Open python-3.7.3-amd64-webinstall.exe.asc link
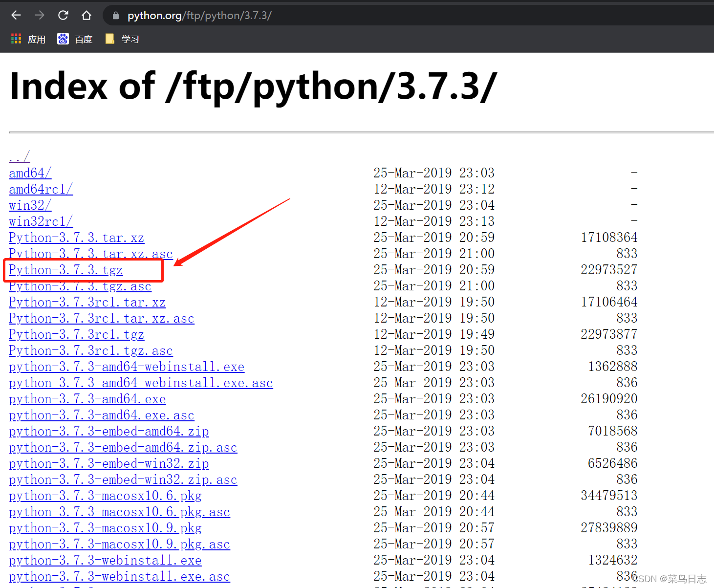714x588 pixels. pyautogui.click(x=141, y=383)
